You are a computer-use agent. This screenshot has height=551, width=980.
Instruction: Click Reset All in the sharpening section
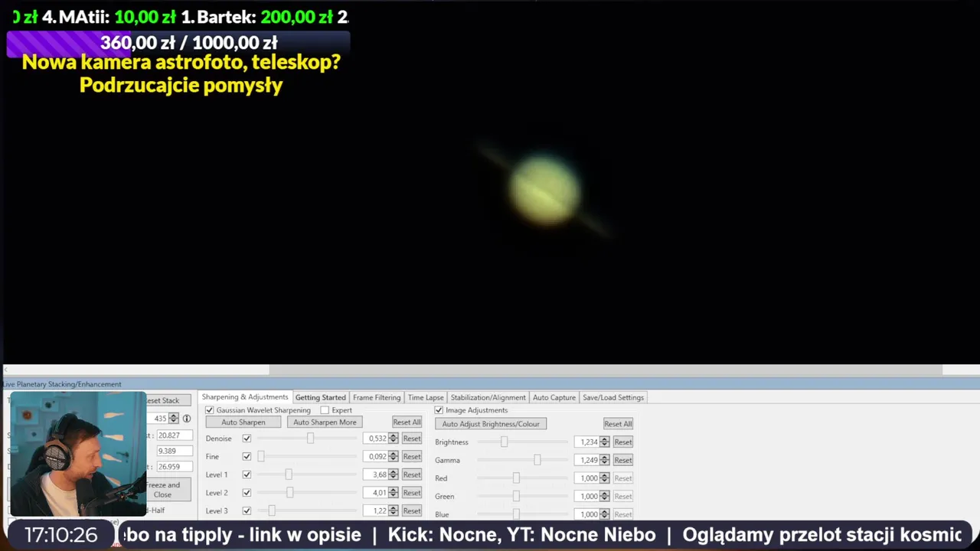tap(407, 422)
